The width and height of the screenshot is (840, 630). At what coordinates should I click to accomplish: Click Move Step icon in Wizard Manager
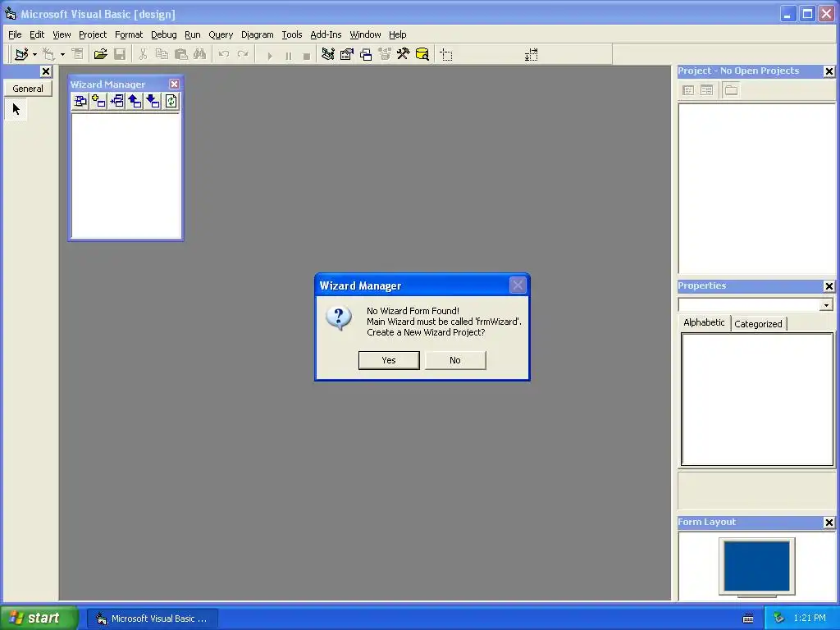click(x=80, y=101)
